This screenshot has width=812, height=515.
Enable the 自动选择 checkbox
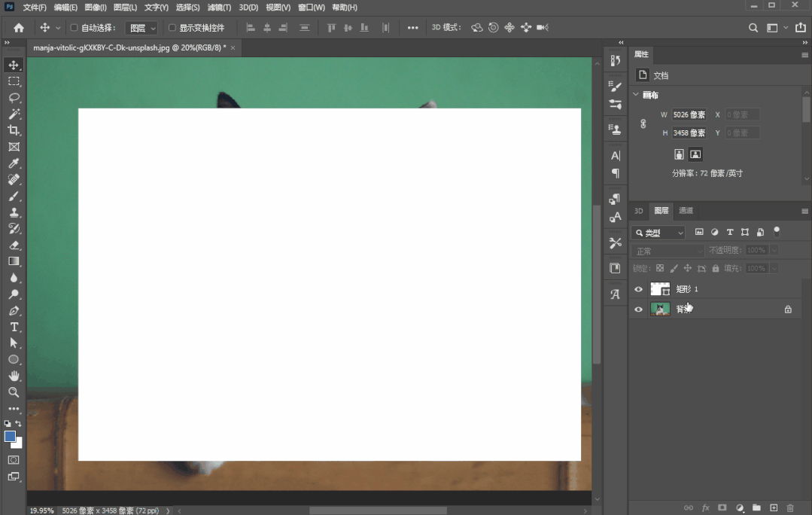click(74, 28)
